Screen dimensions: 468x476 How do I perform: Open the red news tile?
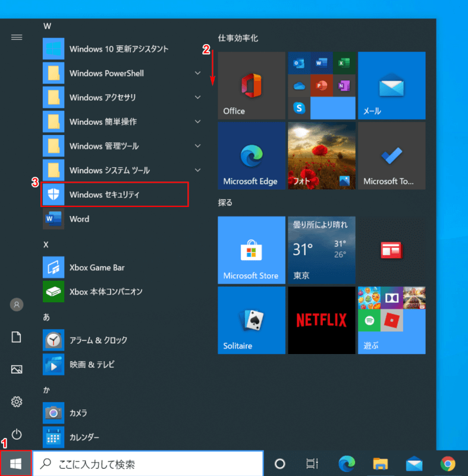(391, 250)
